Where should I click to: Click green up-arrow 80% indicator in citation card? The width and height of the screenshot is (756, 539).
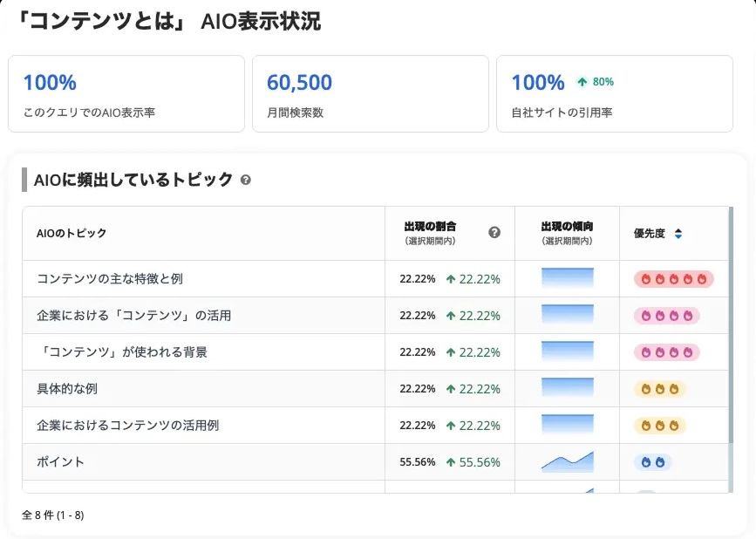(596, 82)
